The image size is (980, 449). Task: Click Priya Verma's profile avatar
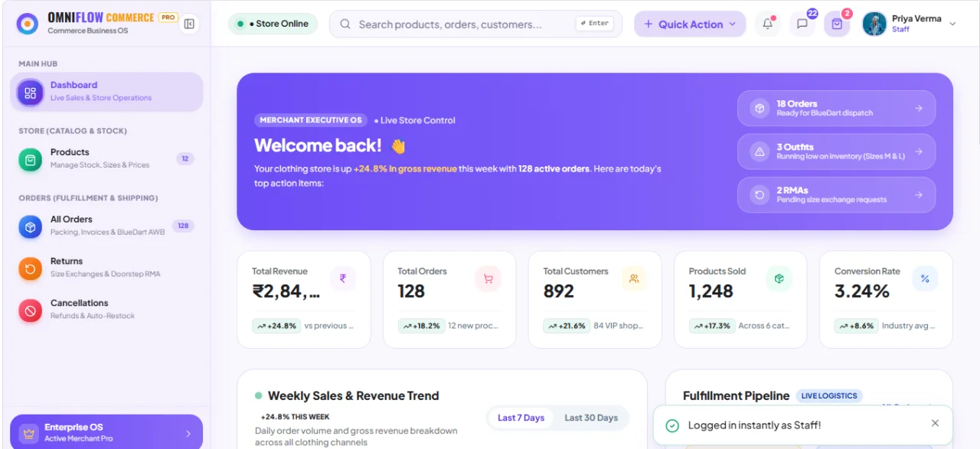pyautogui.click(x=874, y=24)
